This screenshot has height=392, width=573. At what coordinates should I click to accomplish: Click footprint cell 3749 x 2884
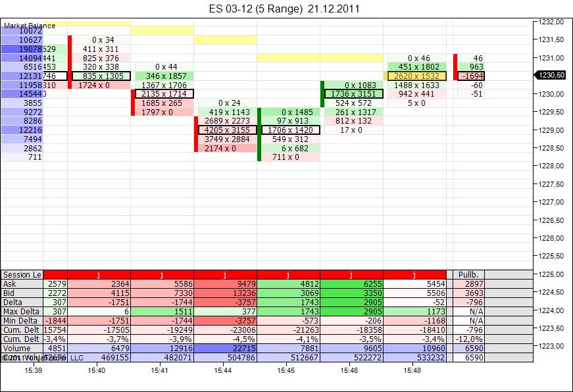click(228, 139)
